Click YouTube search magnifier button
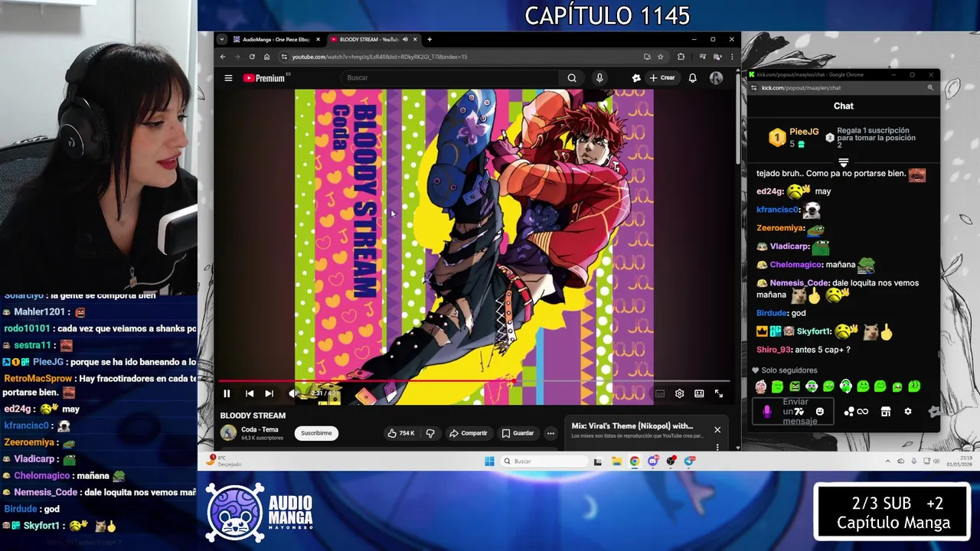Viewport: 980px width, 551px height. coord(572,78)
